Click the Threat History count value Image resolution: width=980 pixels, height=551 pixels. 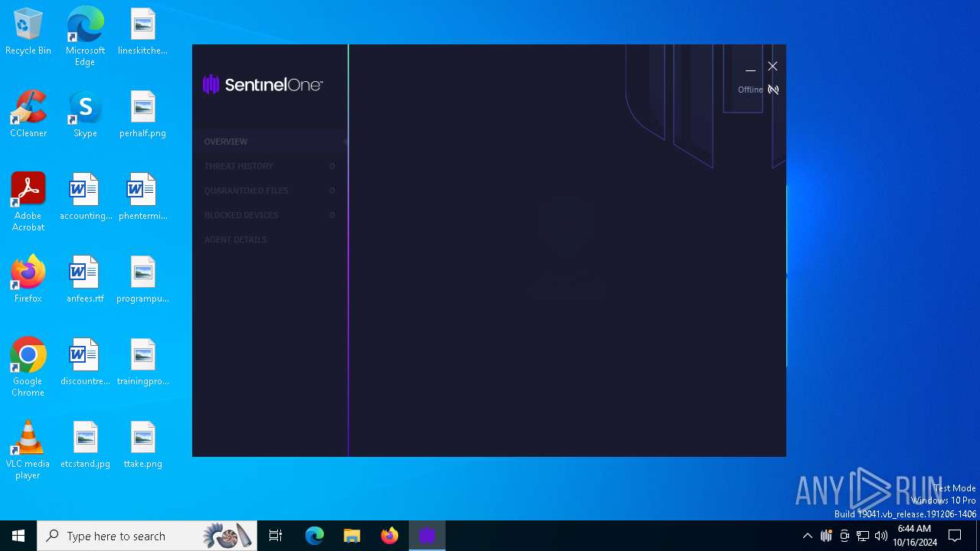tap(332, 166)
